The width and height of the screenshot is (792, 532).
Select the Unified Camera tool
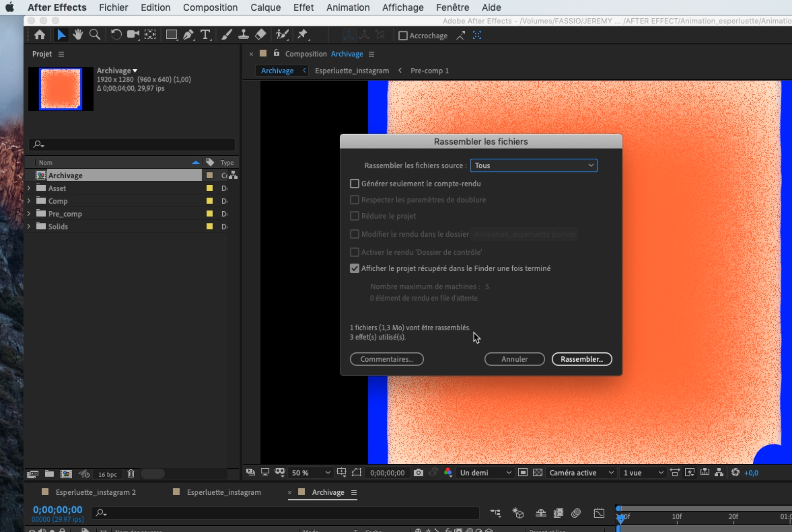tap(133, 35)
